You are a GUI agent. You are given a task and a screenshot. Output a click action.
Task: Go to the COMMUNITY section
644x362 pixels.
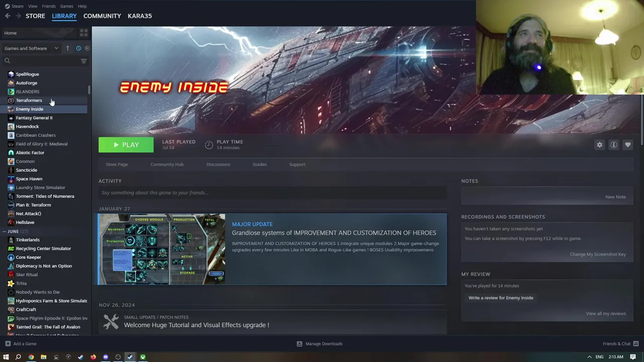102,16
